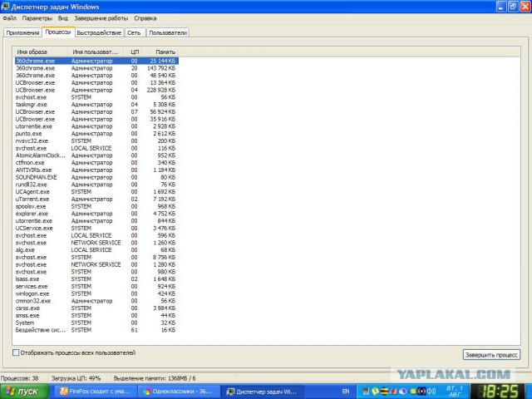Screen dimensions: 532x399
Task: Sort by the ЦП column header
Action: pos(135,52)
